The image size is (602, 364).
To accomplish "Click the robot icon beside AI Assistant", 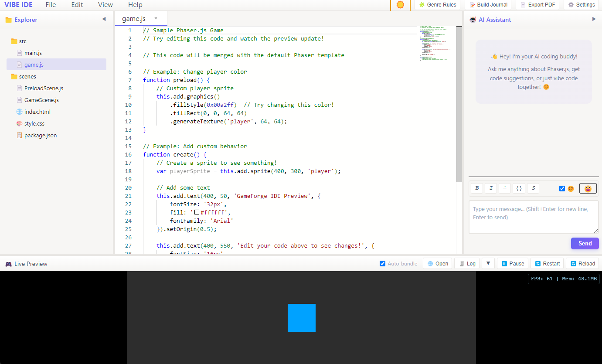I will pyautogui.click(x=473, y=20).
